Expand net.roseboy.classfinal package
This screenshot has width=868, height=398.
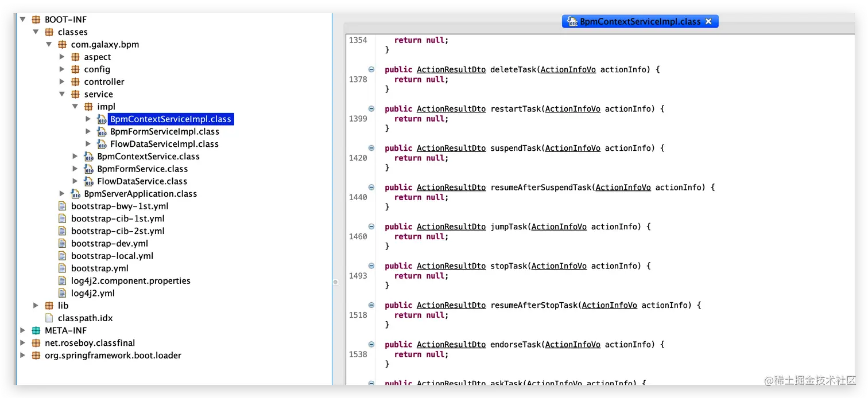tap(23, 343)
